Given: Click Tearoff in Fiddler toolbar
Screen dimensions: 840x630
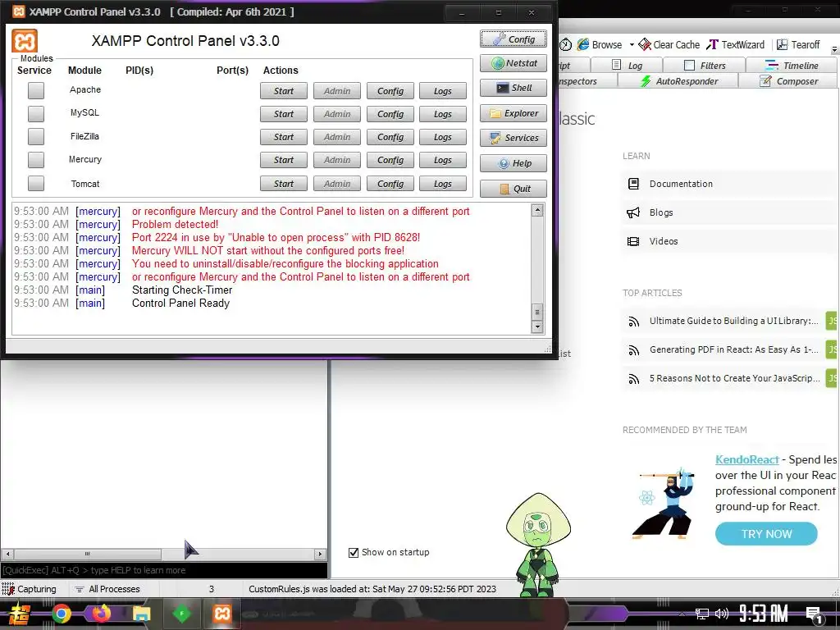Looking at the screenshot, I should click(x=798, y=45).
